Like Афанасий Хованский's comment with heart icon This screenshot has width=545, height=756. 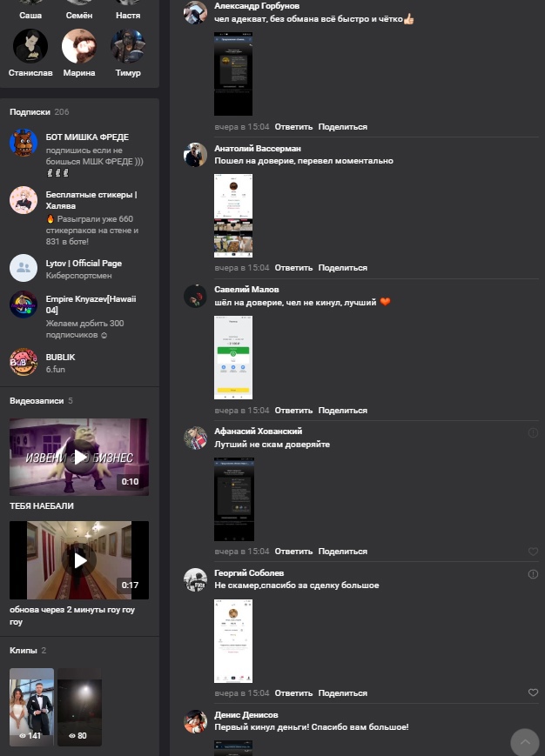[x=533, y=551]
